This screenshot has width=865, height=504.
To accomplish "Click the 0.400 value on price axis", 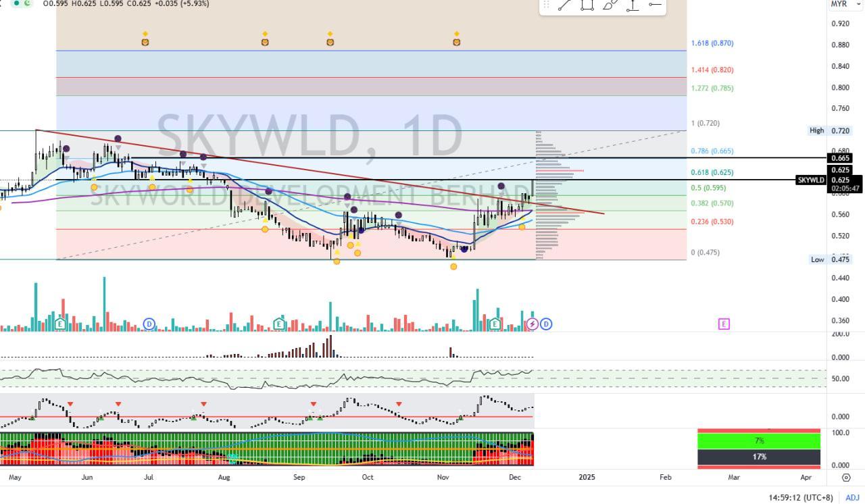I will tap(841, 299).
